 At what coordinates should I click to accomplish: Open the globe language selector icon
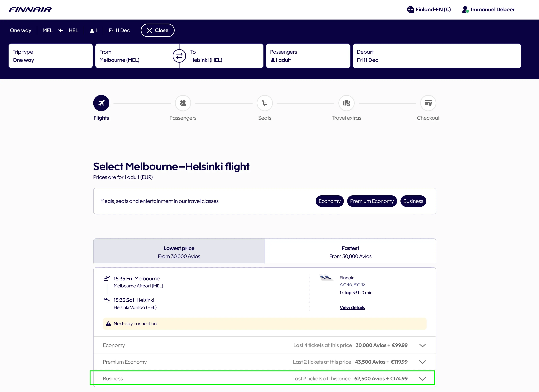410,9
